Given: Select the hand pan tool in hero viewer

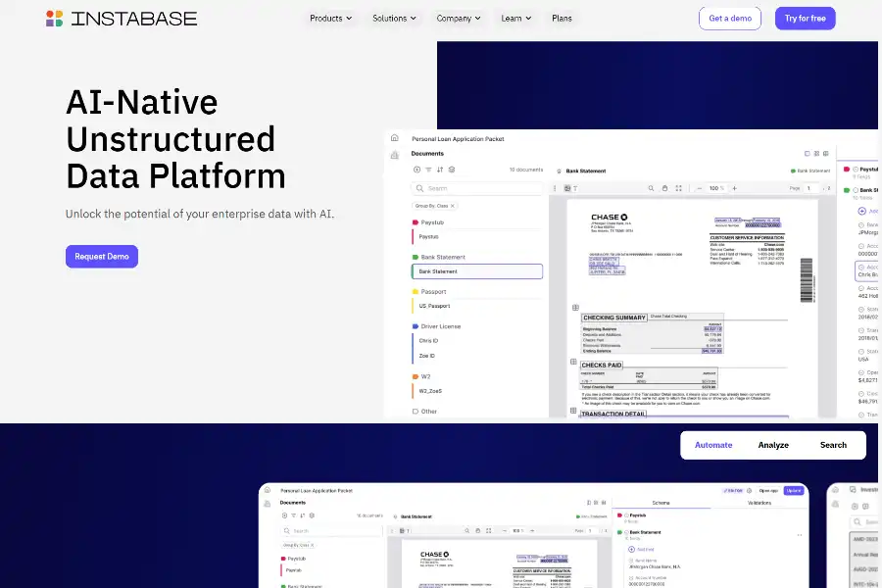Looking at the screenshot, I should coord(664,188).
